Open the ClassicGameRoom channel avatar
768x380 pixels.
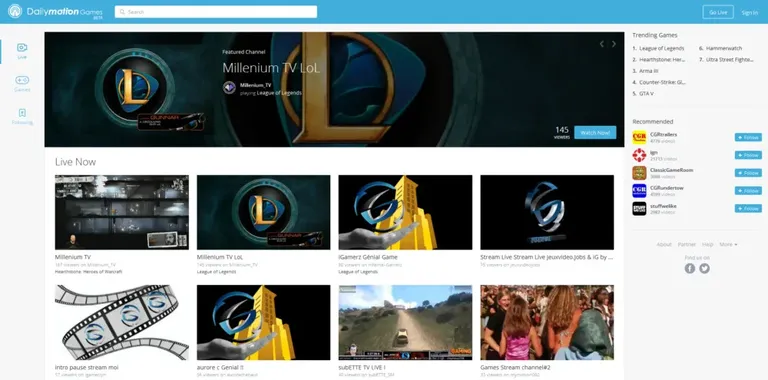[x=639, y=173]
